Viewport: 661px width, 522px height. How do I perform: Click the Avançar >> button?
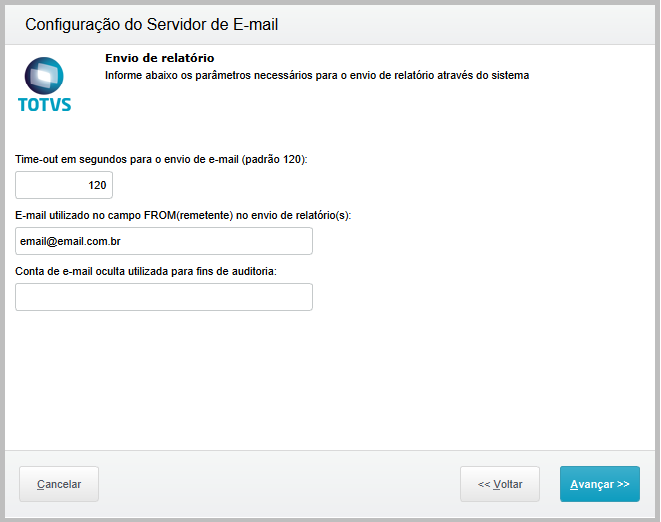click(599, 484)
